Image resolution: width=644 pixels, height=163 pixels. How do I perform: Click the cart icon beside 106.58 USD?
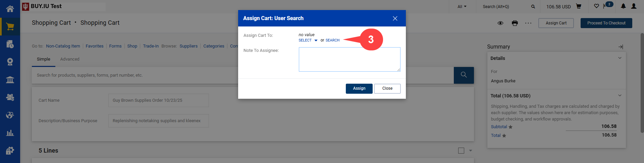tap(579, 6)
